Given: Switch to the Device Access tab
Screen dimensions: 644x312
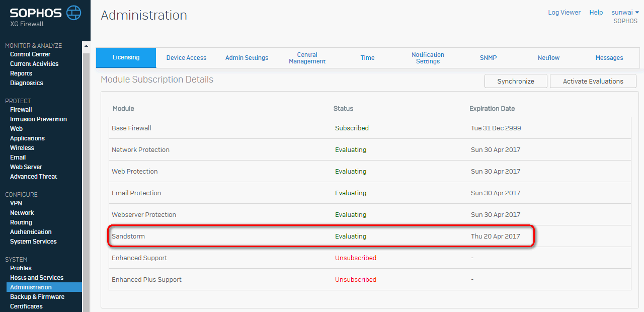Looking at the screenshot, I should 186,58.
